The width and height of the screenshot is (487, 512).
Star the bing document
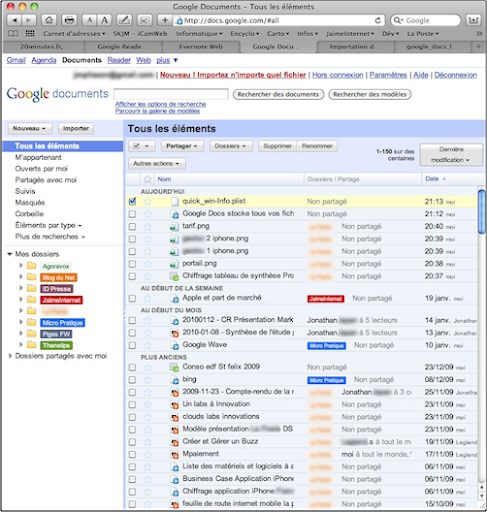[x=147, y=380]
